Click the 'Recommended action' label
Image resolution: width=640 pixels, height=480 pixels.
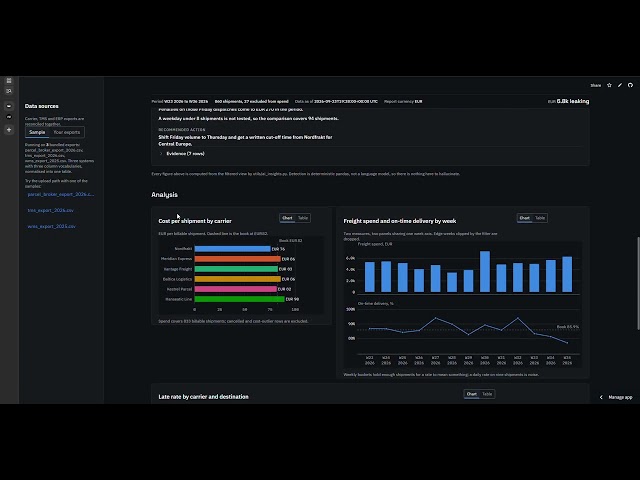coord(182,130)
